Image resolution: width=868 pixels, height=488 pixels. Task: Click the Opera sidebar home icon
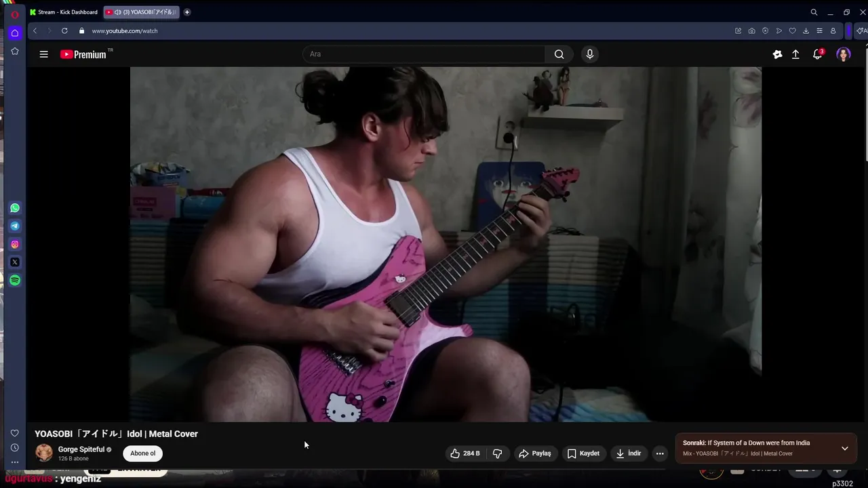[x=14, y=33]
